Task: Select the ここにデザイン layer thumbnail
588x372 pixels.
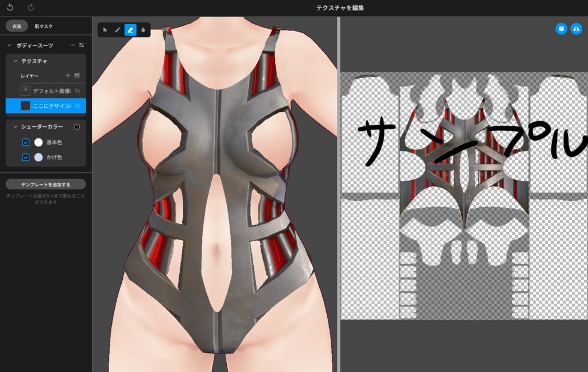Action: (25, 106)
